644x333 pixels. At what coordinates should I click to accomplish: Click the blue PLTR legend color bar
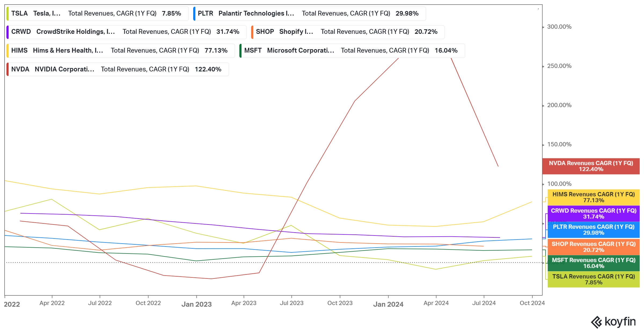(x=194, y=14)
